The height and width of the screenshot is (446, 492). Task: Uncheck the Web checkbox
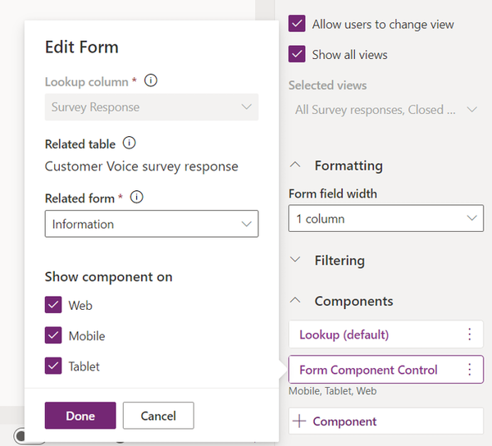coord(53,305)
